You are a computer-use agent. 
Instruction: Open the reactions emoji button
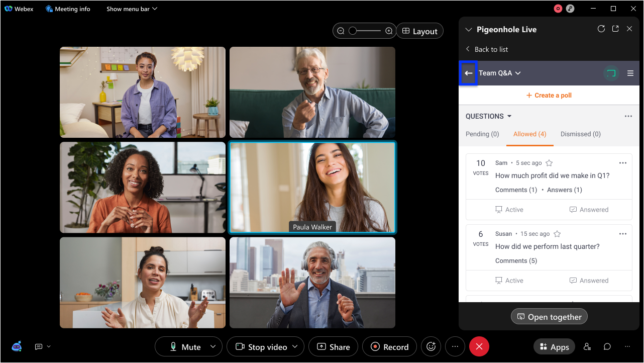431,346
